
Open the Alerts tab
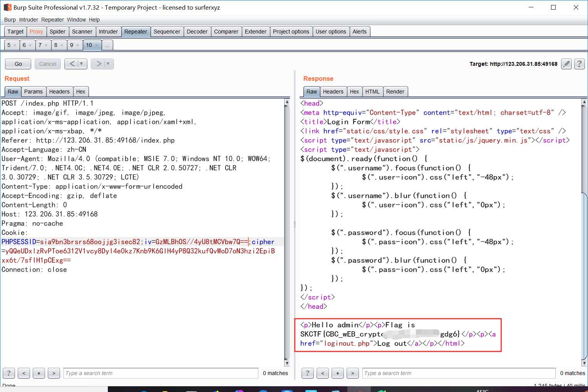360,32
